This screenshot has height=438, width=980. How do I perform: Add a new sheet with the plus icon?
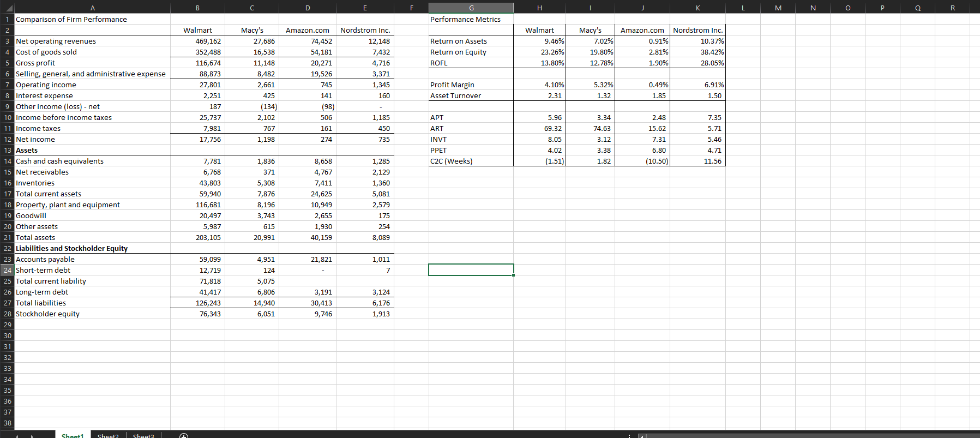pos(184,435)
